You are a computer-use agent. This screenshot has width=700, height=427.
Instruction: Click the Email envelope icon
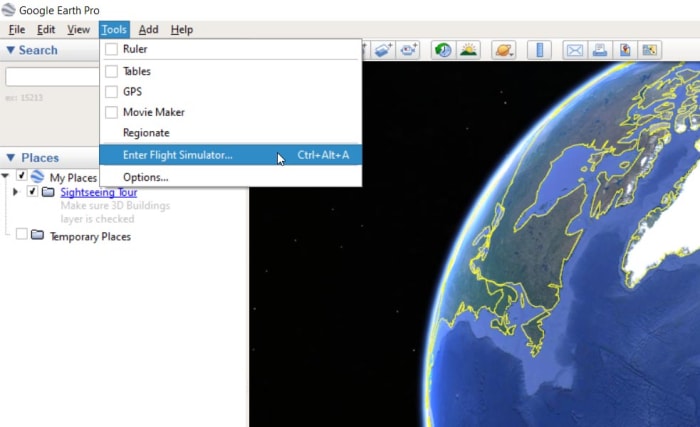click(575, 50)
